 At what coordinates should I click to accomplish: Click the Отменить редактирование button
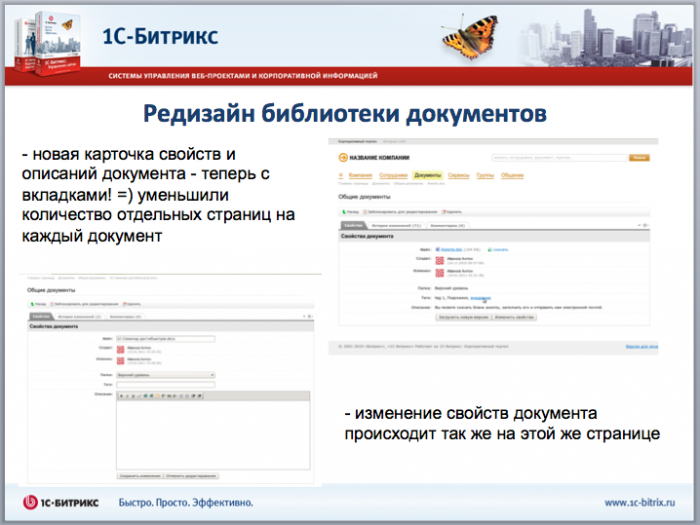192,476
